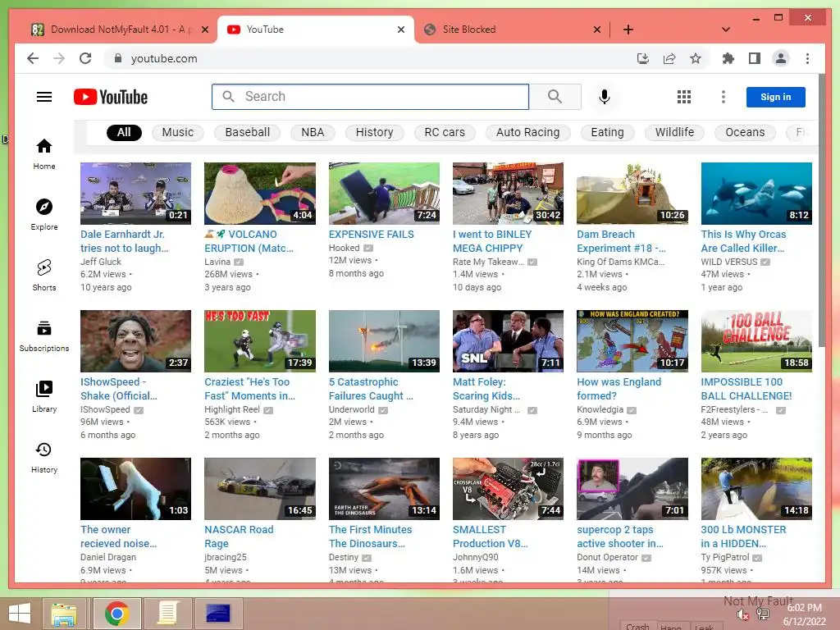Open the Chrome profile avatar
The height and width of the screenshot is (630, 840).
[x=781, y=58]
